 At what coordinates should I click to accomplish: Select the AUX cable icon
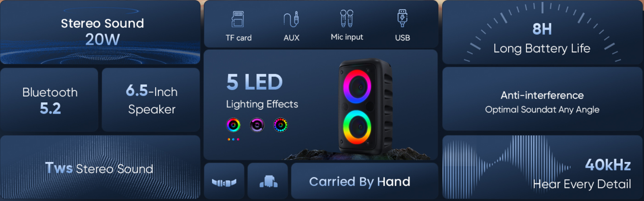point(291,19)
